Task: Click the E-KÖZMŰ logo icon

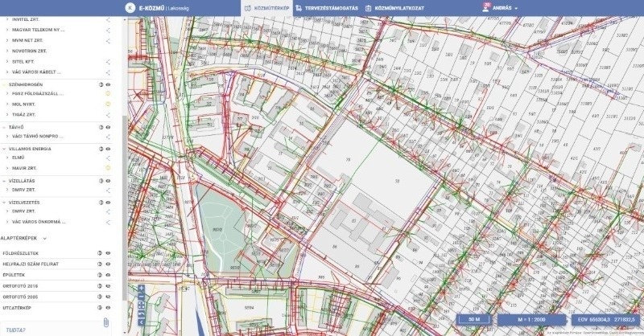Action: click(130, 7)
